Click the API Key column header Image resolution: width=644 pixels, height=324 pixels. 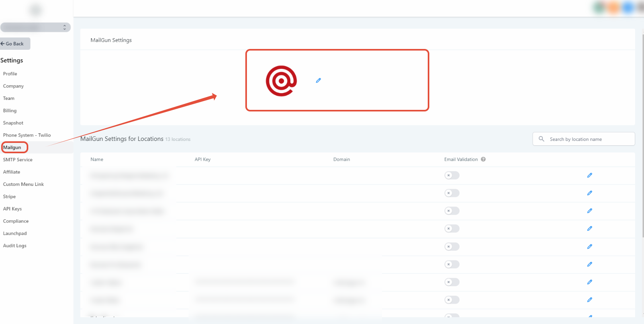tap(202, 159)
